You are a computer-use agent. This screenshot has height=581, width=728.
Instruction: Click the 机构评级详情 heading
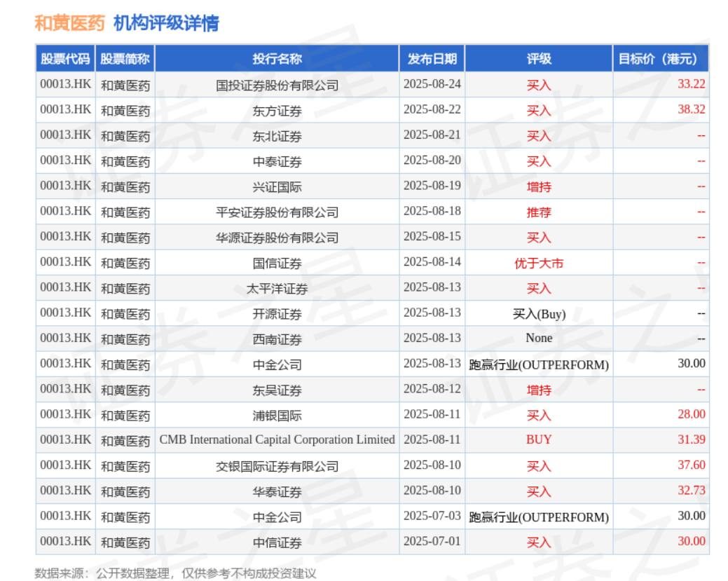166,23
